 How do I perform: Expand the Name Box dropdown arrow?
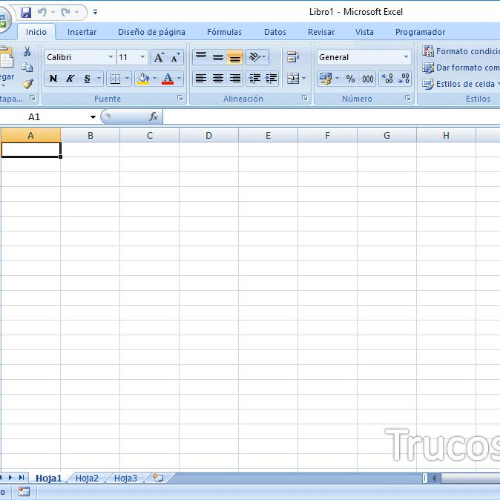click(x=93, y=117)
